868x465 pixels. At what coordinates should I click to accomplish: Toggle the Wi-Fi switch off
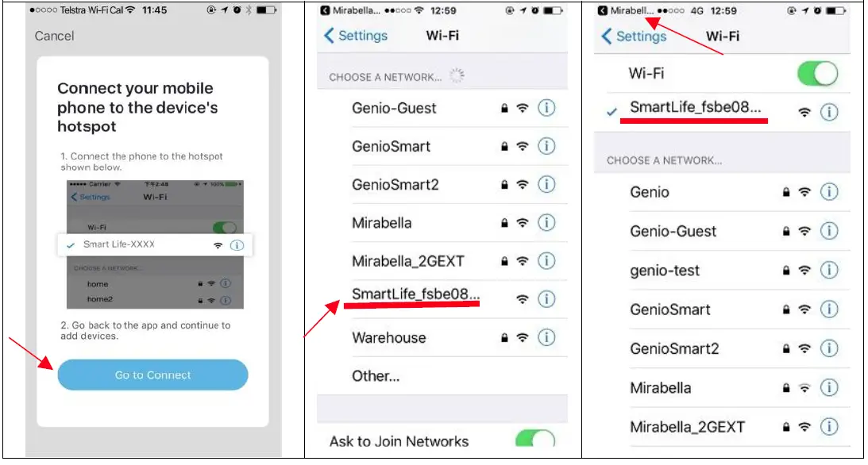click(818, 74)
